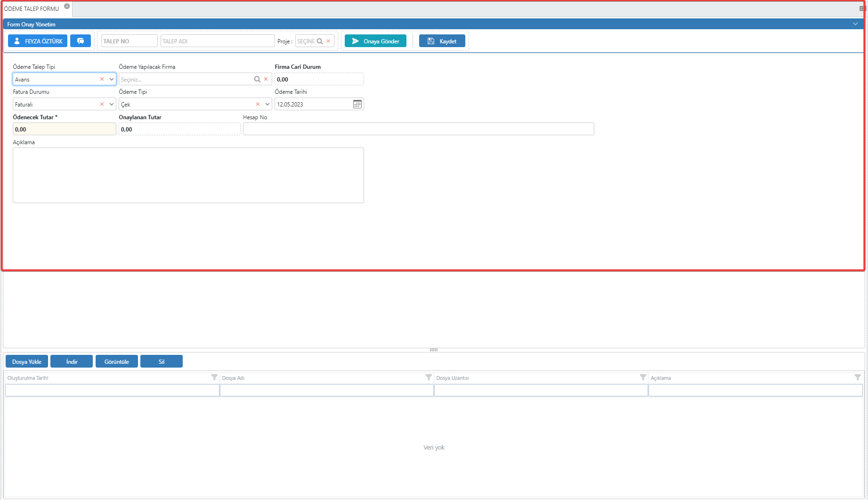Click the chat messages icon button
Viewport: 868px width, 500px height.
click(x=81, y=41)
